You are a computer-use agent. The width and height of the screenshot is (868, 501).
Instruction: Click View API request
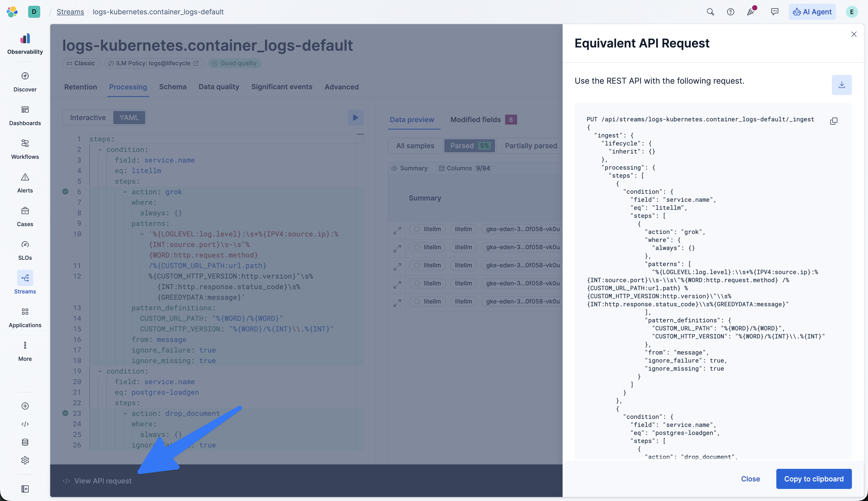coord(97,481)
